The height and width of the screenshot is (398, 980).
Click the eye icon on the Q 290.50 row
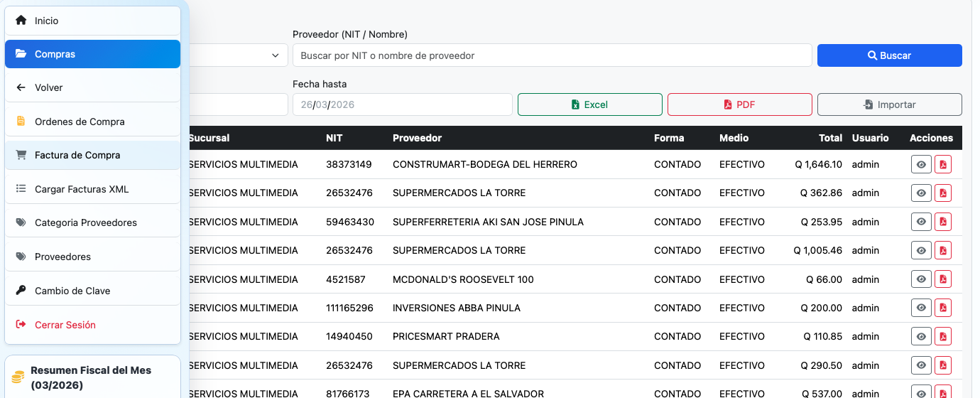tap(921, 365)
